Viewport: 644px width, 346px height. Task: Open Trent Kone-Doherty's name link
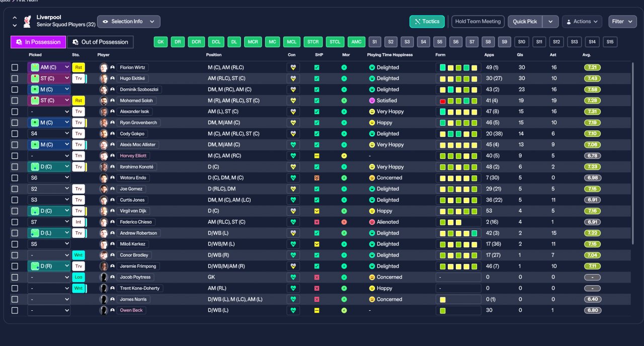point(139,288)
